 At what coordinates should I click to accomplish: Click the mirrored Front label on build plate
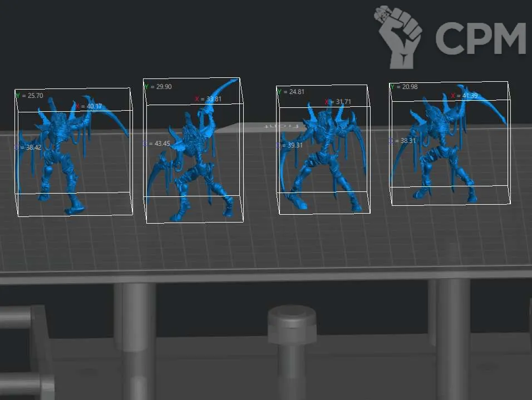tap(282, 126)
